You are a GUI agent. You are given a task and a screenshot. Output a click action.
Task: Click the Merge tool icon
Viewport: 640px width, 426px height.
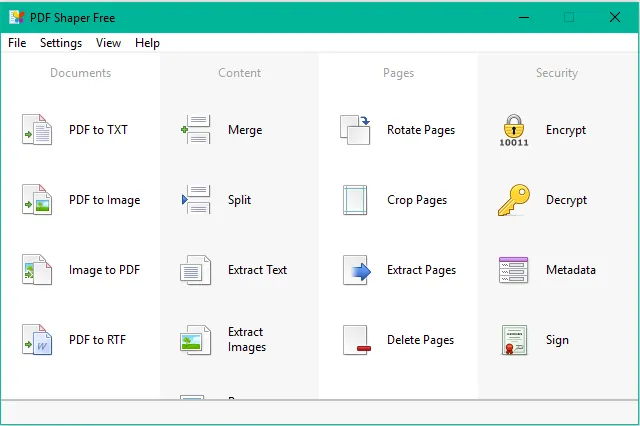click(x=196, y=130)
